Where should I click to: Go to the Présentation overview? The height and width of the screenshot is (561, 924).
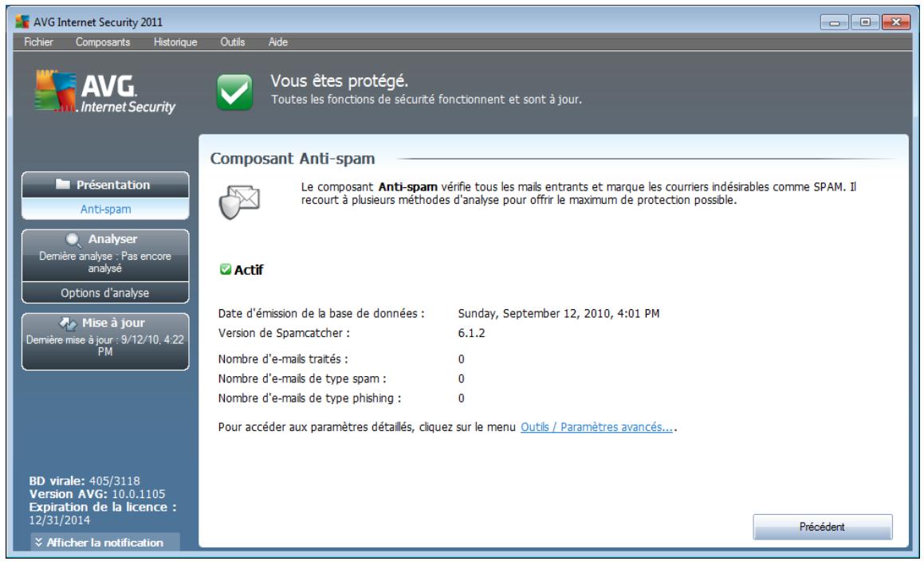[105, 185]
